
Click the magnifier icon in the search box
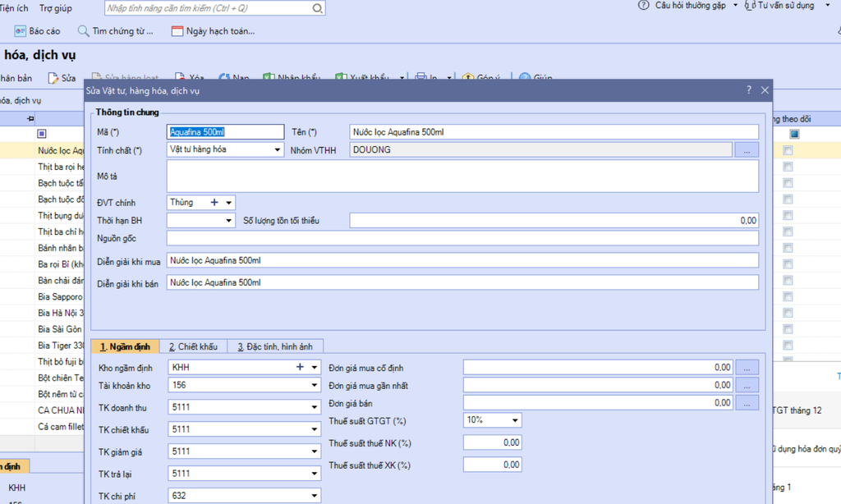coord(318,8)
